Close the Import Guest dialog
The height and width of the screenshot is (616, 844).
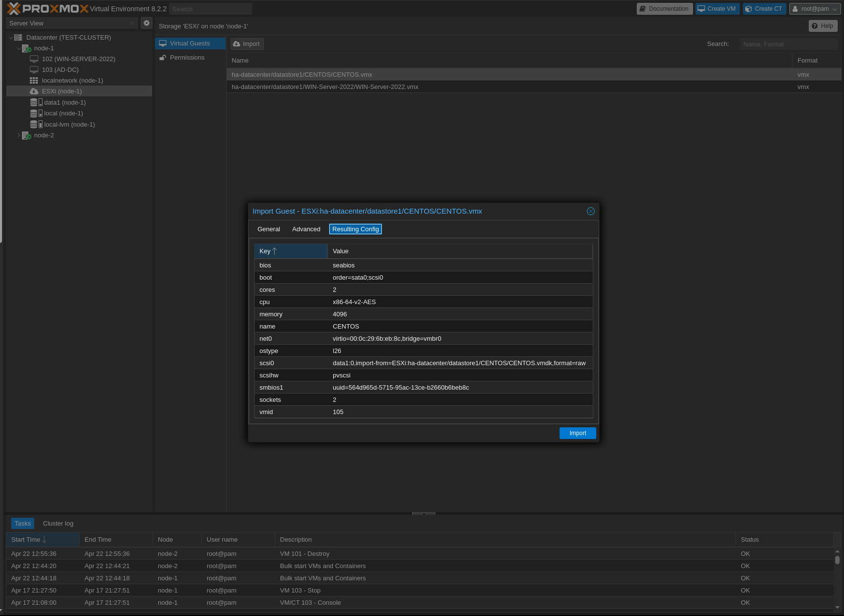tap(590, 211)
